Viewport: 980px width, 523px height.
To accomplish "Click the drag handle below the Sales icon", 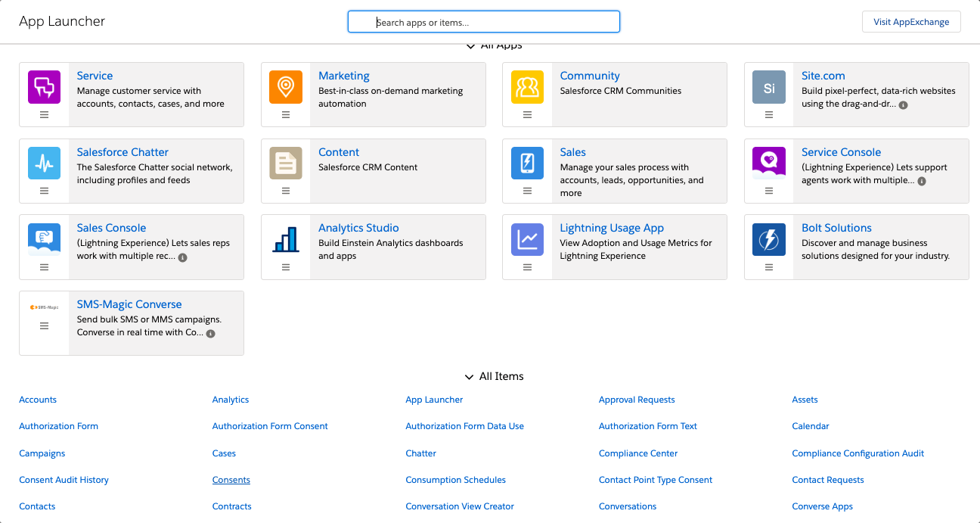I will pos(527,191).
